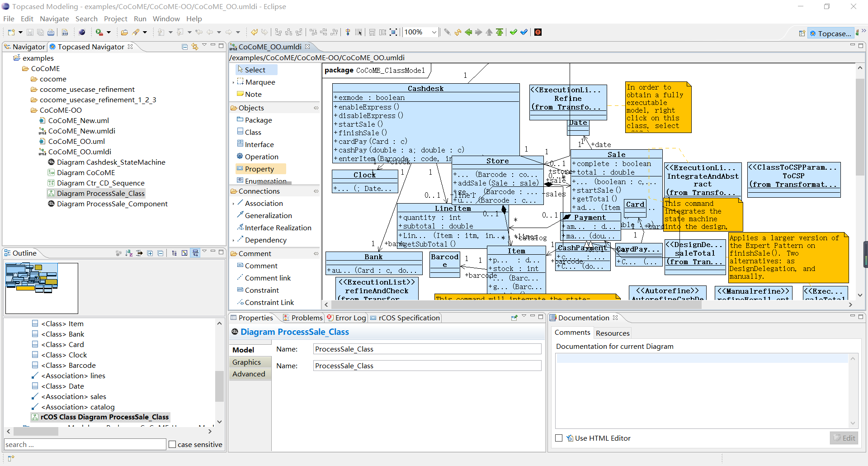The image size is (868, 466).
Task: Click the open folder toolbar icon
Action: tap(124, 32)
